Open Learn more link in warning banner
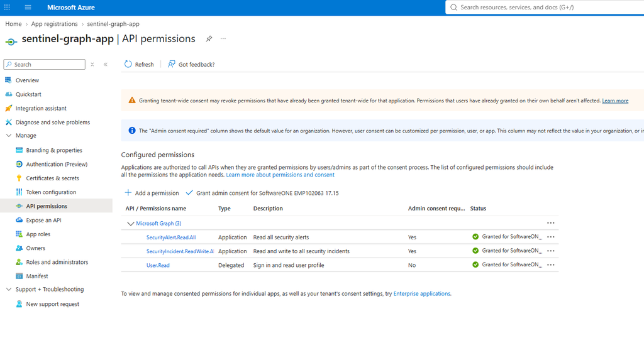Viewport: 644px width, 360px height. pyautogui.click(x=615, y=101)
